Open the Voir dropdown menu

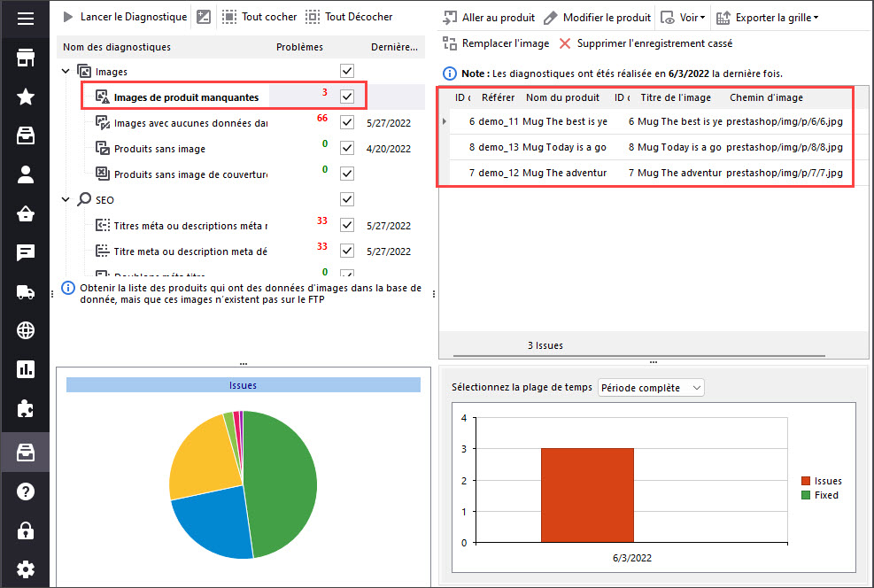(x=683, y=18)
